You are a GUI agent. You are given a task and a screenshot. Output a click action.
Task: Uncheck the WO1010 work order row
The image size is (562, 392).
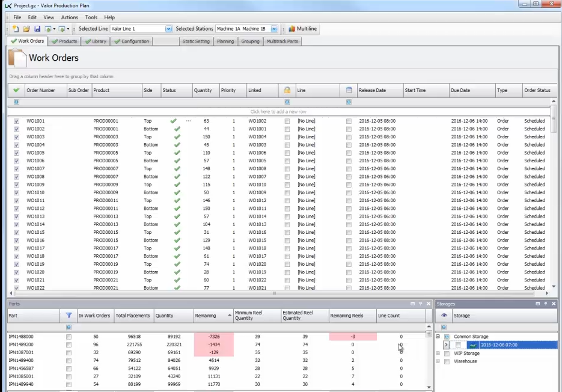(15, 192)
